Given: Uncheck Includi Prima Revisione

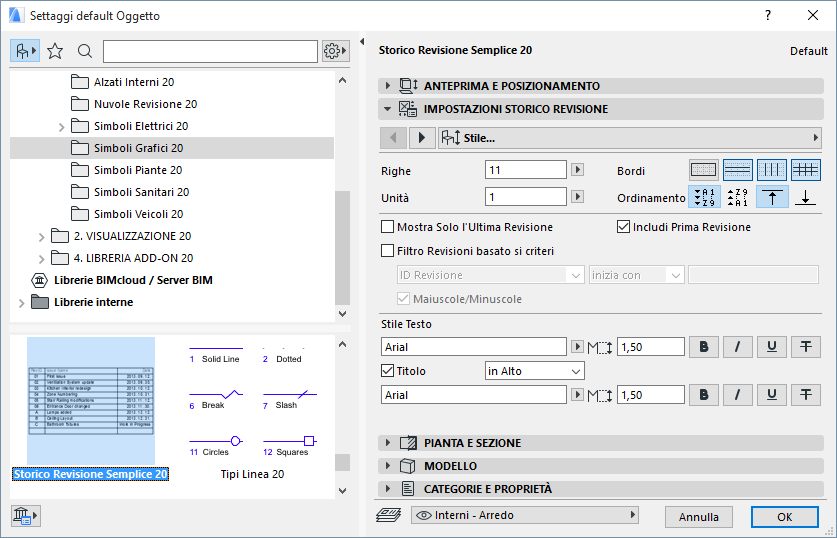Looking at the screenshot, I should 624,227.
